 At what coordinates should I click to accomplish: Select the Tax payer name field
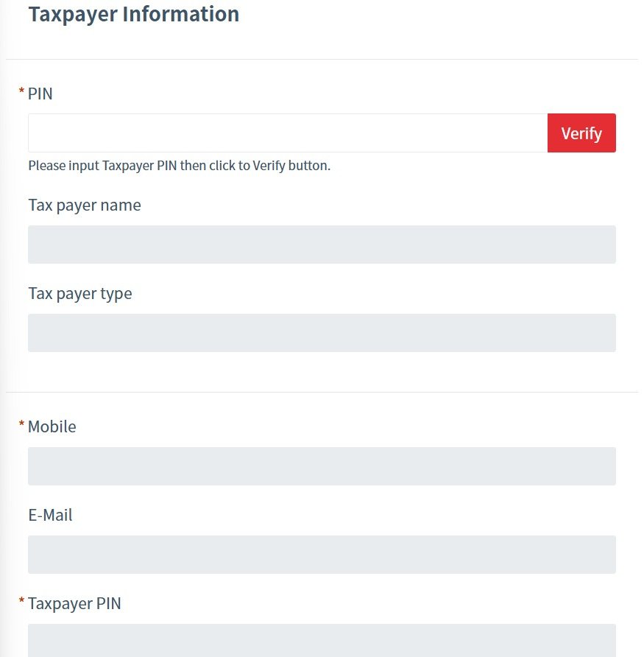[322, 244]
